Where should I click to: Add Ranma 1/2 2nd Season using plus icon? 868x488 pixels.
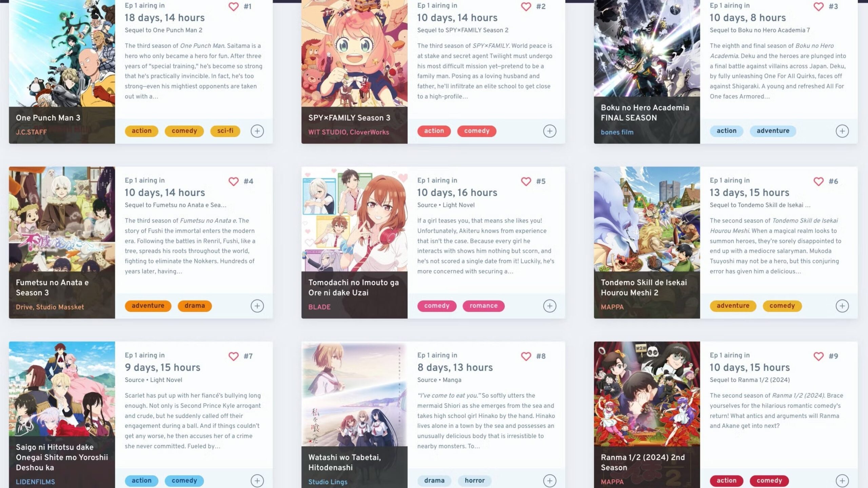coord(842,481)
